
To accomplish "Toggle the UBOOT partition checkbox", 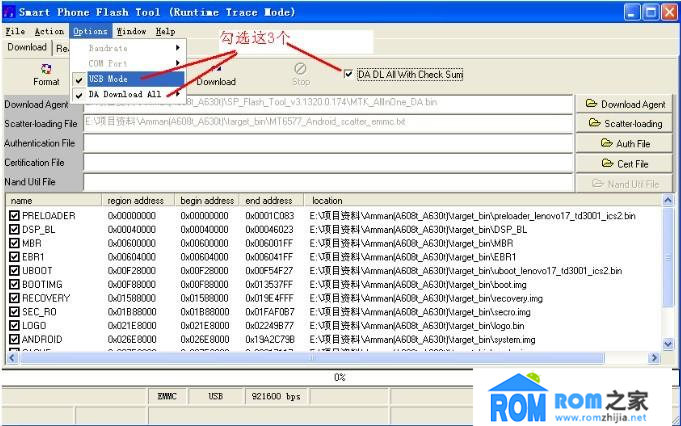I will pos(14,271).
